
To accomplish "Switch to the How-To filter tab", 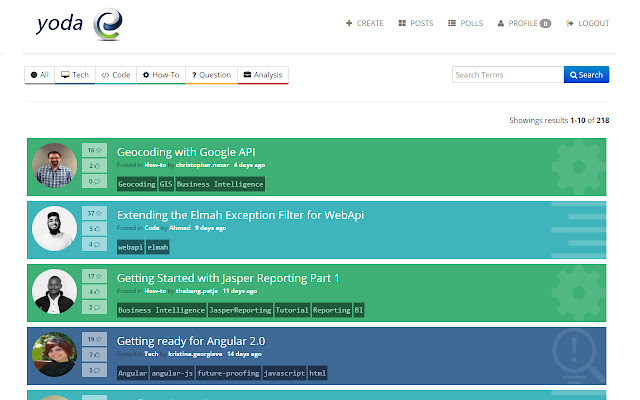I will (160, 75).
